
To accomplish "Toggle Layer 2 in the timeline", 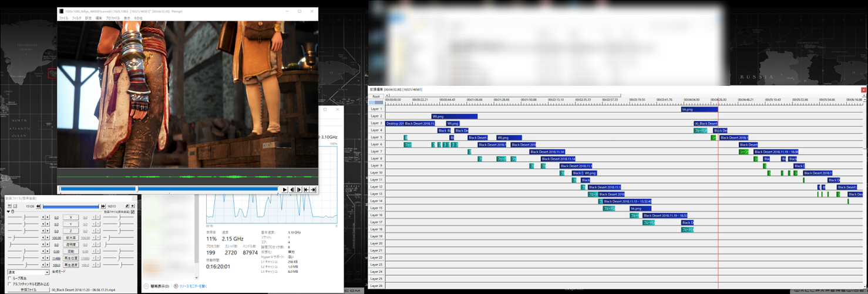I will point(376,116).
